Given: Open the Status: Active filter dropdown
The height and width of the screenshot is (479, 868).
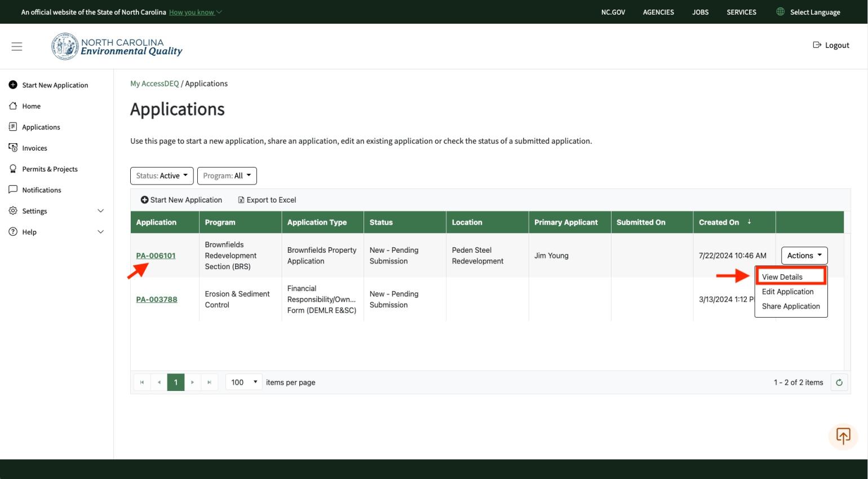Looking at the screenshot, I should pyautogui.click(x=162, y=175).
